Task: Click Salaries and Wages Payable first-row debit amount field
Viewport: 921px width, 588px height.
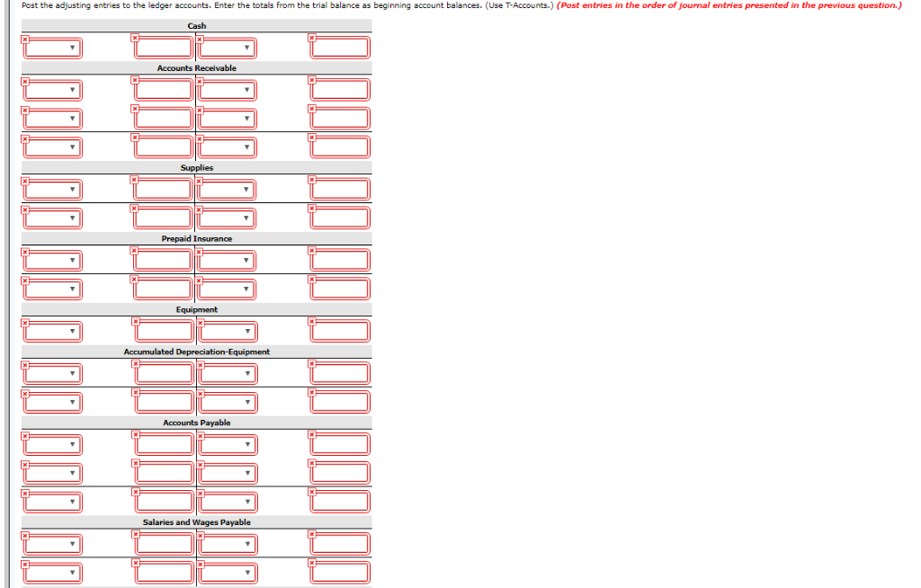Action: 164,544
